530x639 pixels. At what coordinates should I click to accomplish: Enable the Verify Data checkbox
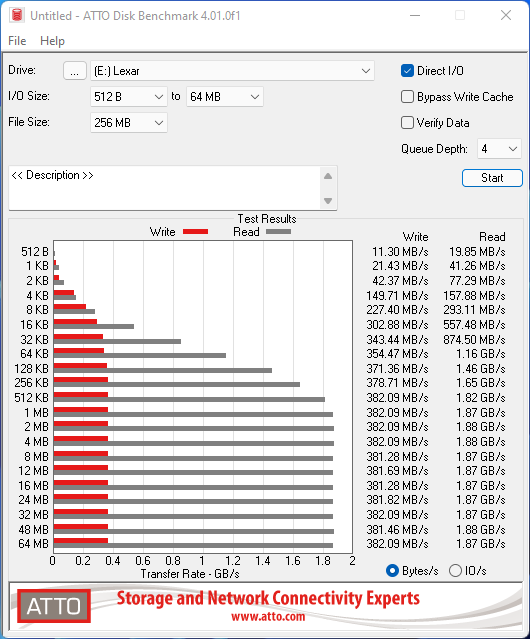(407, 123)
